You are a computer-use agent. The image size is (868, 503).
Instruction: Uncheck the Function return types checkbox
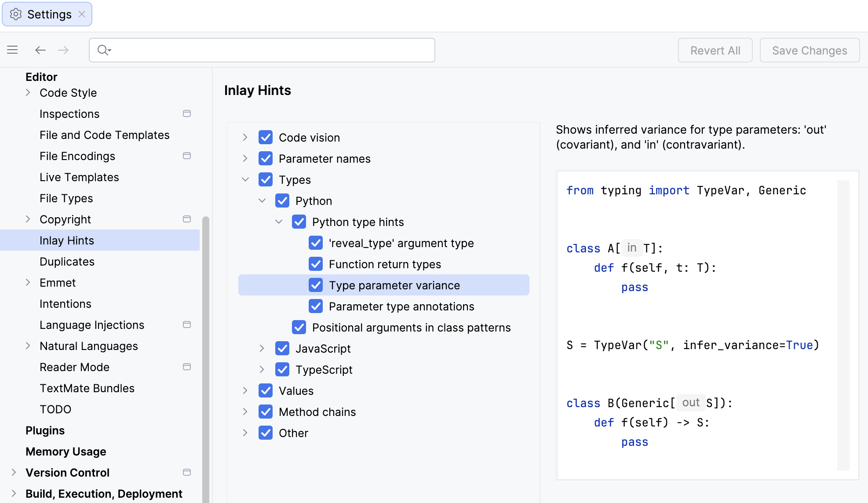316,264
